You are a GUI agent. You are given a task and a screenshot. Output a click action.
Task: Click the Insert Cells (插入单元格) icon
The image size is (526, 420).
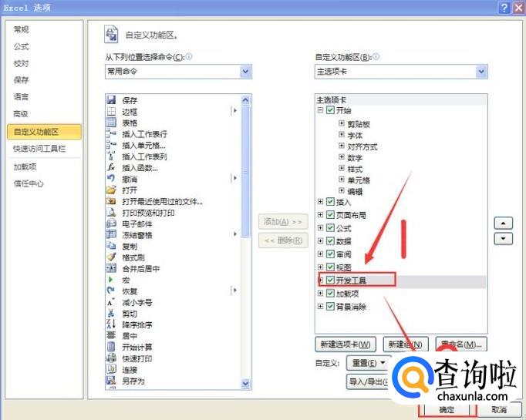[111, 145]
